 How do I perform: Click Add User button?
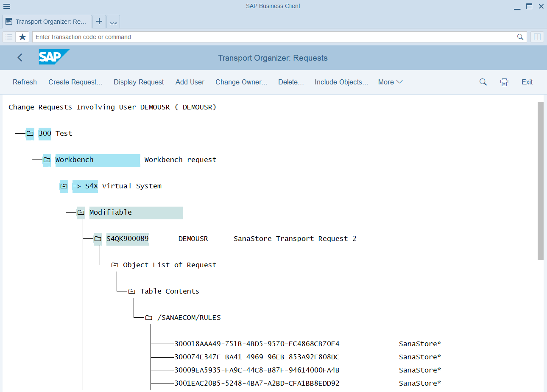point(190,82)
